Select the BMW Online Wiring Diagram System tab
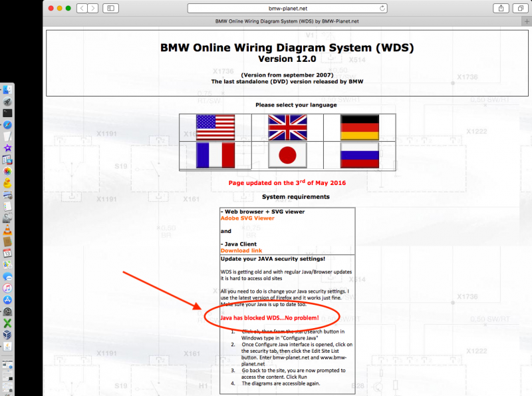 click(287, 21)
